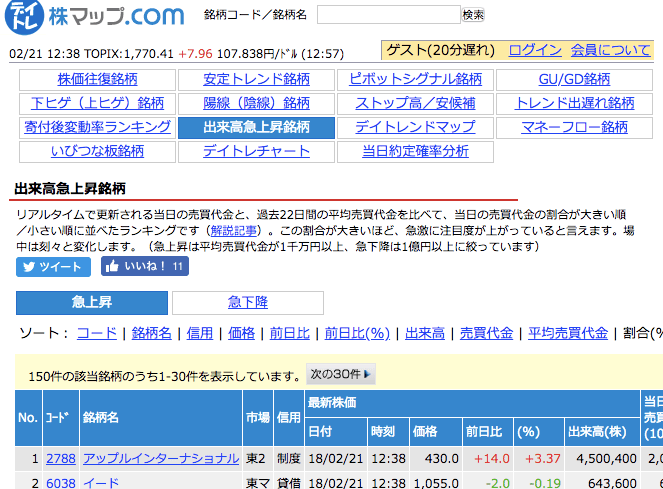Click the Twitter ツイート button
Image resolution: width=663 pixels, height=489 pixels.
(x=53, y=267)
